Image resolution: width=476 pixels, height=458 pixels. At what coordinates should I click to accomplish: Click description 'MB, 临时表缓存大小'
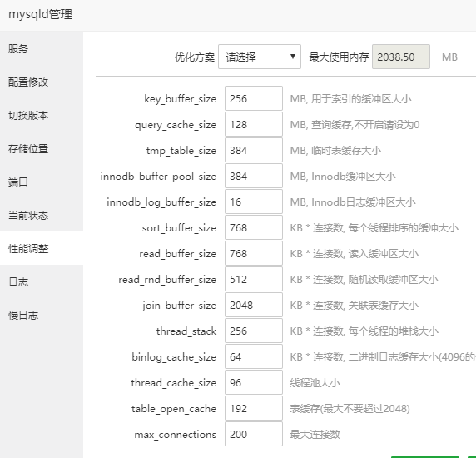coord(335,151)
